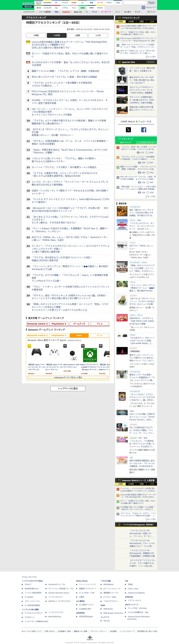Open rank 30 原神 ローソン collaboration article
179x644 pixels.
[x=70, y=307]
